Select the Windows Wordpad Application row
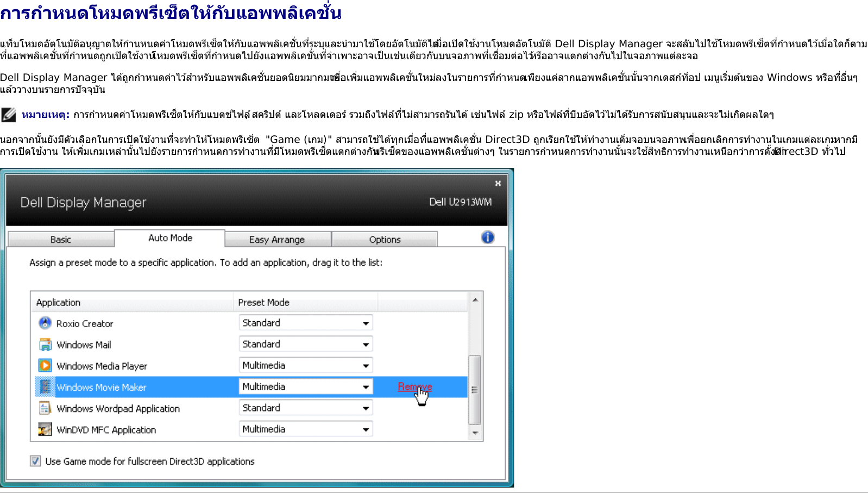The width and height of the screenshot is (868, 493). pyautogui.click(x=250, y=408)
